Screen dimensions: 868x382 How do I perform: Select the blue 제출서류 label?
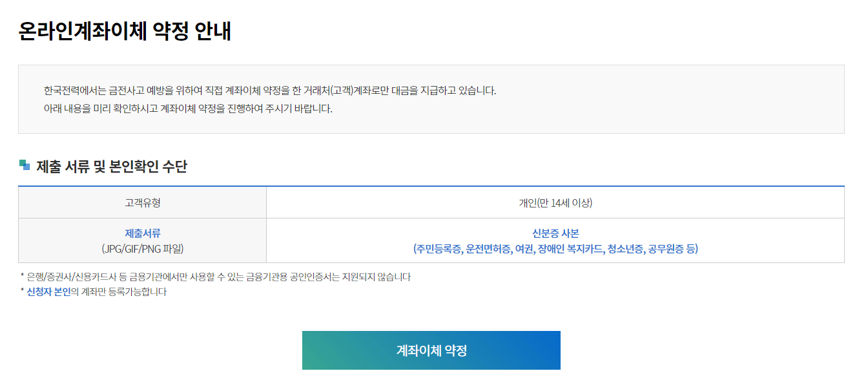[143, 233]
